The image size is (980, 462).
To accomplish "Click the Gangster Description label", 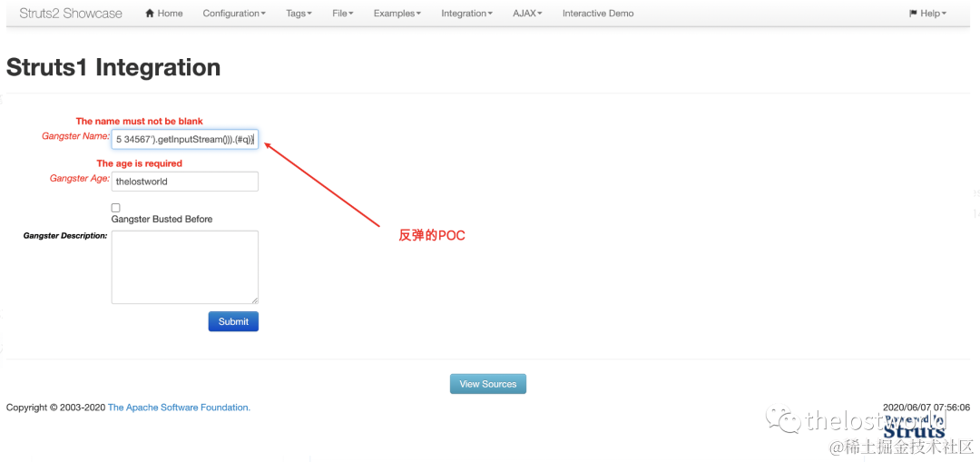I will point(65,236).
